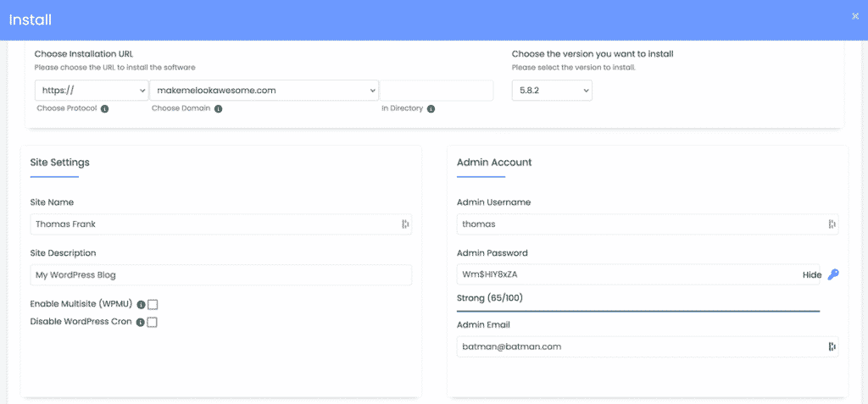Expand the makemelookawesome.com domain dropdown
The image size is (868, 404).
click(264, 91)
